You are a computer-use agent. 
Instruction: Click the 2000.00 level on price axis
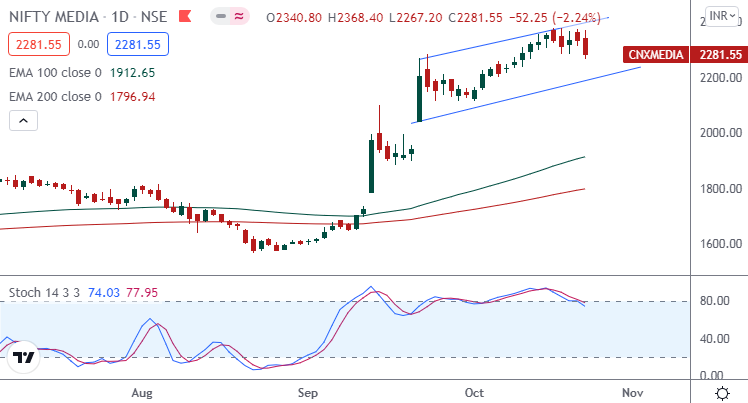tap(720, 133)
